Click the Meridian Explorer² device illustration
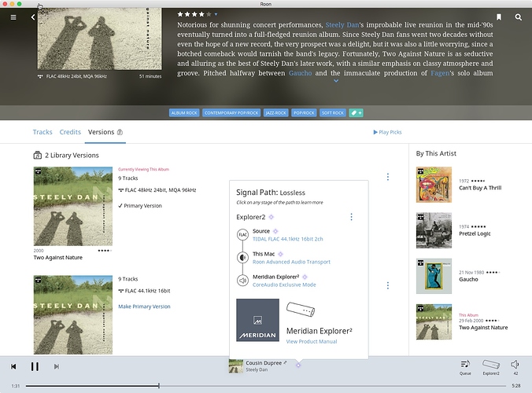The width and height of the screenshot is (532, 393). tap(301, 310)
